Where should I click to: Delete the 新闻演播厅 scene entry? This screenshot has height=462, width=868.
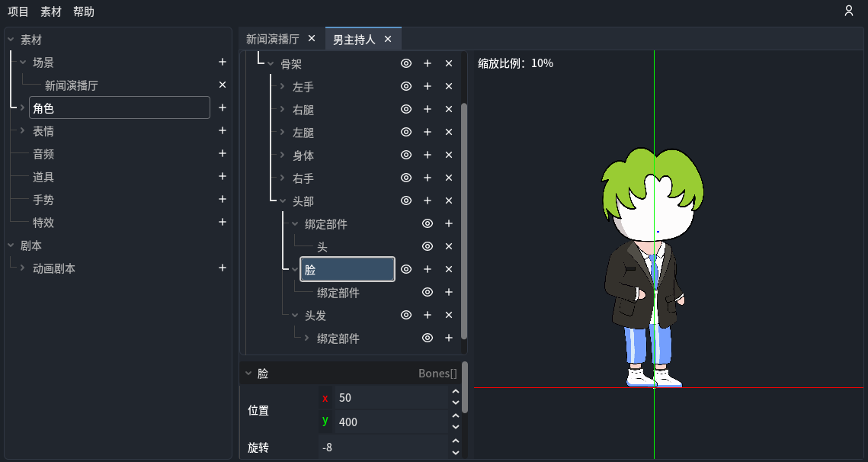223,85
